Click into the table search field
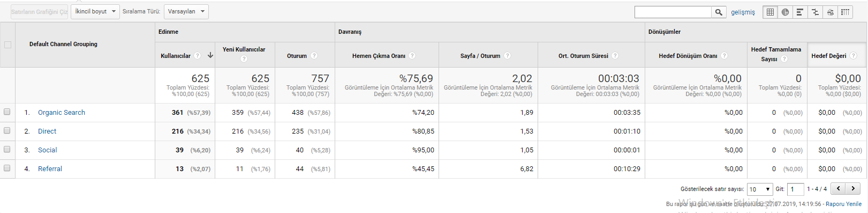Image resolution: width=868 pixels, height=213 pixels. tap(673, 12)
